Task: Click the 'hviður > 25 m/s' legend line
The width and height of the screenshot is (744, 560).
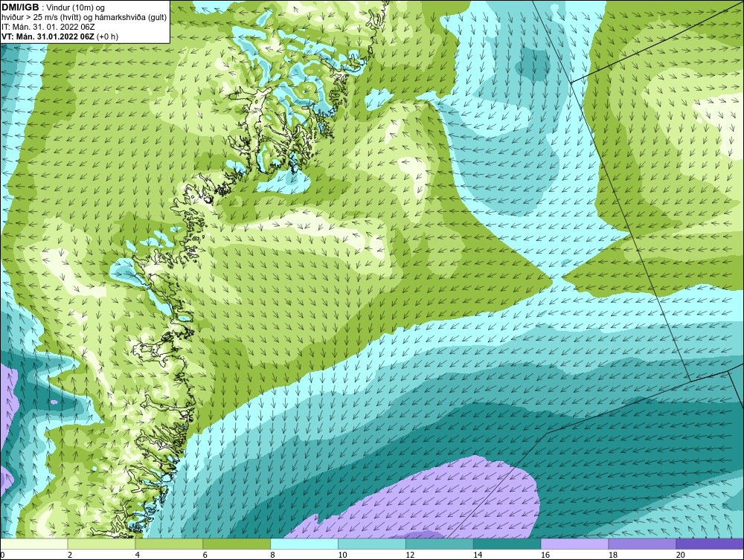Action: (x=84, y=18)
